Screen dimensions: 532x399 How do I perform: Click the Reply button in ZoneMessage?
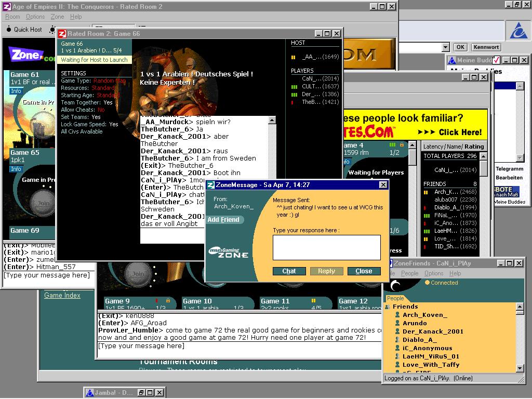tap(326, 271)
